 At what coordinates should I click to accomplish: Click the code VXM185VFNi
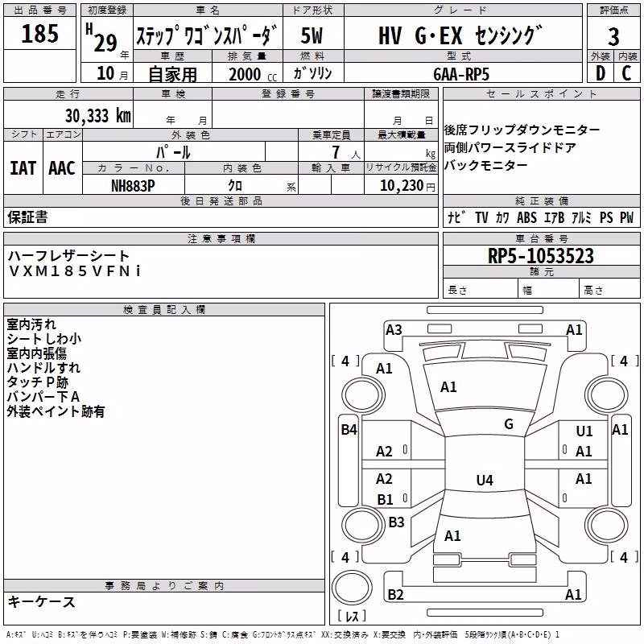(x=74, y=271)
